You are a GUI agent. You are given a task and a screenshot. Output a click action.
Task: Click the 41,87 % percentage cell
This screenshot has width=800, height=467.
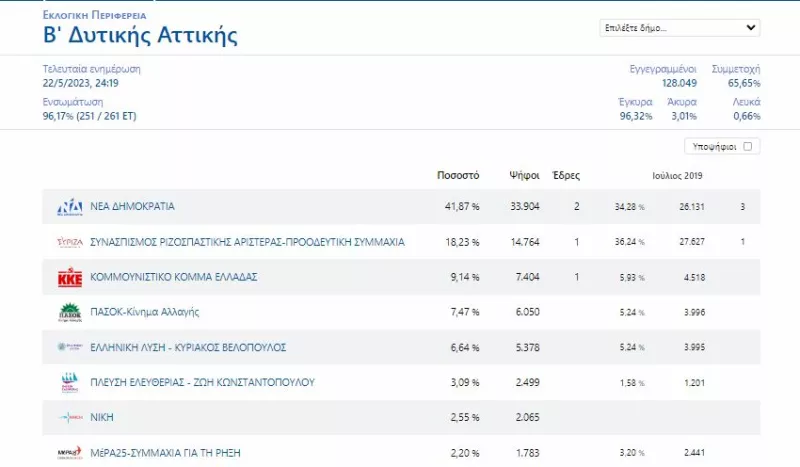[x=462, y=206]
